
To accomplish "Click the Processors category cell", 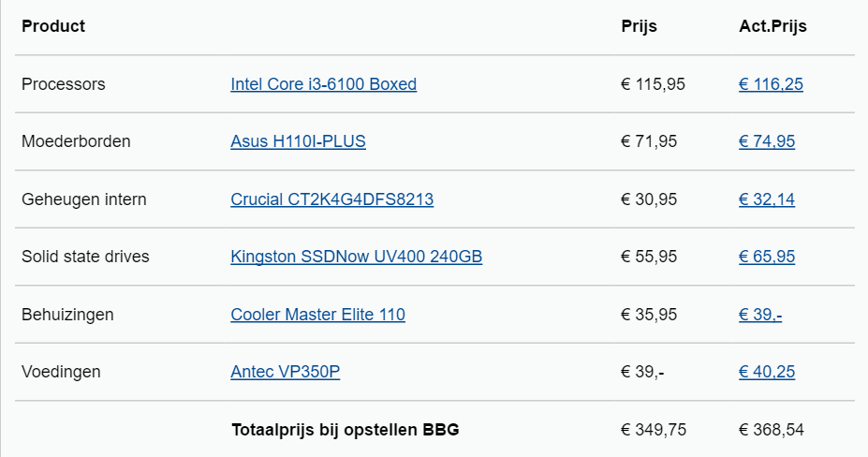I will 63,84.
